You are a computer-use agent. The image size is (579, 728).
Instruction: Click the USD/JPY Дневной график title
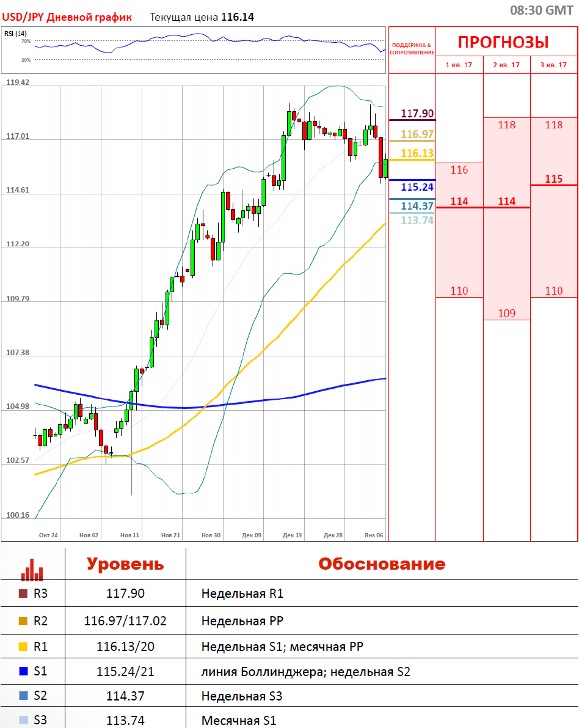pos(67,17)
